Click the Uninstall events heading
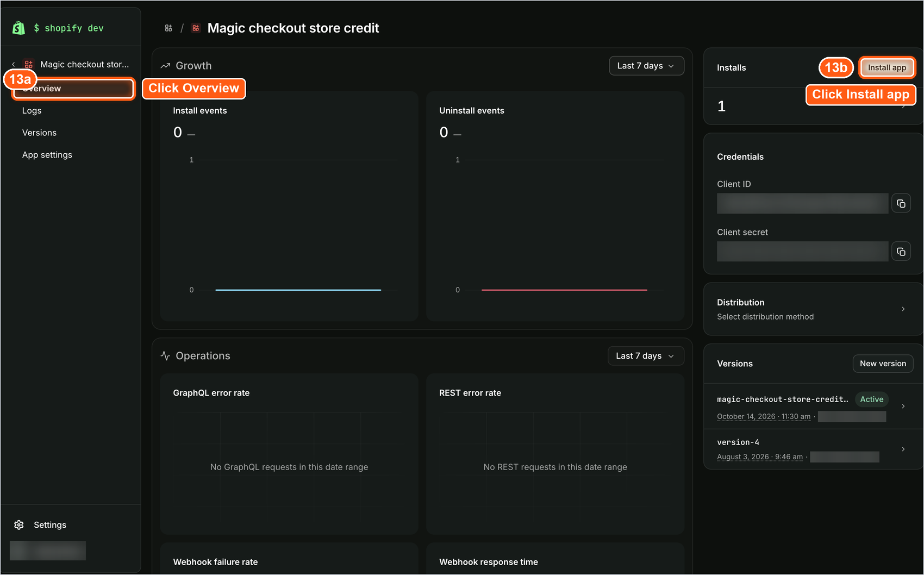The height and width of the screenshot is (575, 924). point(472,110)
